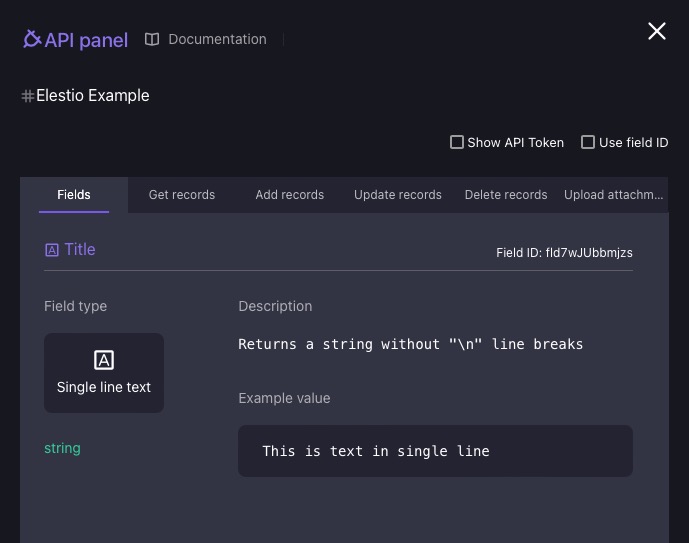Click the Single line text type card
Image resolution: width=689 pixels, height=543 pixels.
104,373
